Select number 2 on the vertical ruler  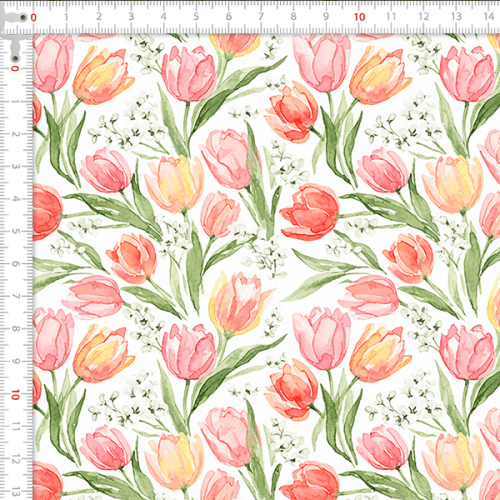(16, 134)
